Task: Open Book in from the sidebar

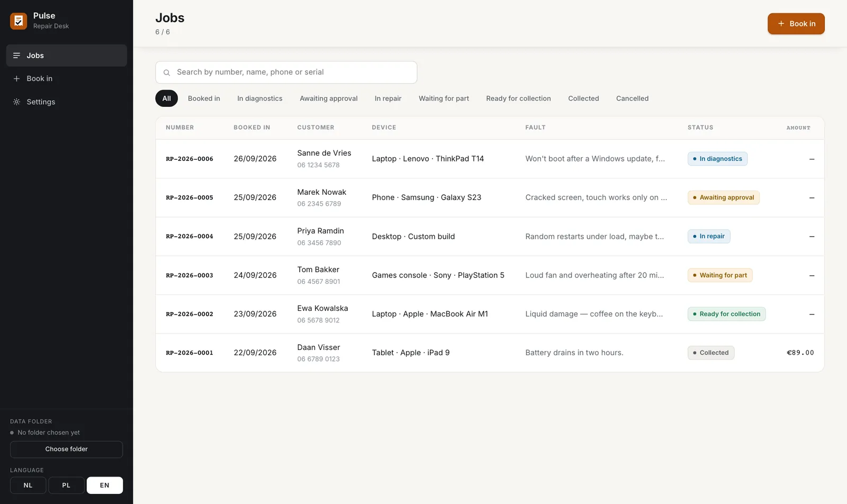Action: point(66,78)
